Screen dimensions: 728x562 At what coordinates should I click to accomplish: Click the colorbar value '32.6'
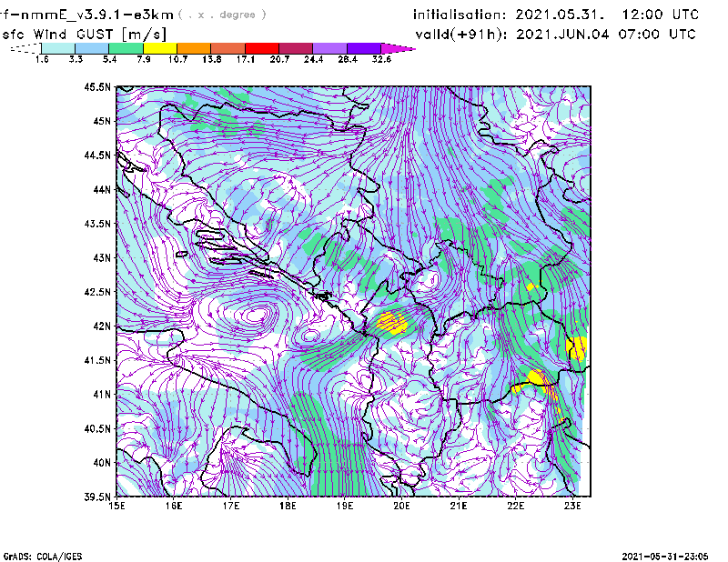381,59
